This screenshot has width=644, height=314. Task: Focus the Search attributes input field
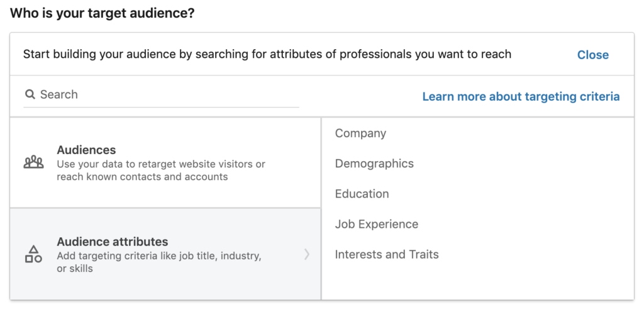[164, 94]
